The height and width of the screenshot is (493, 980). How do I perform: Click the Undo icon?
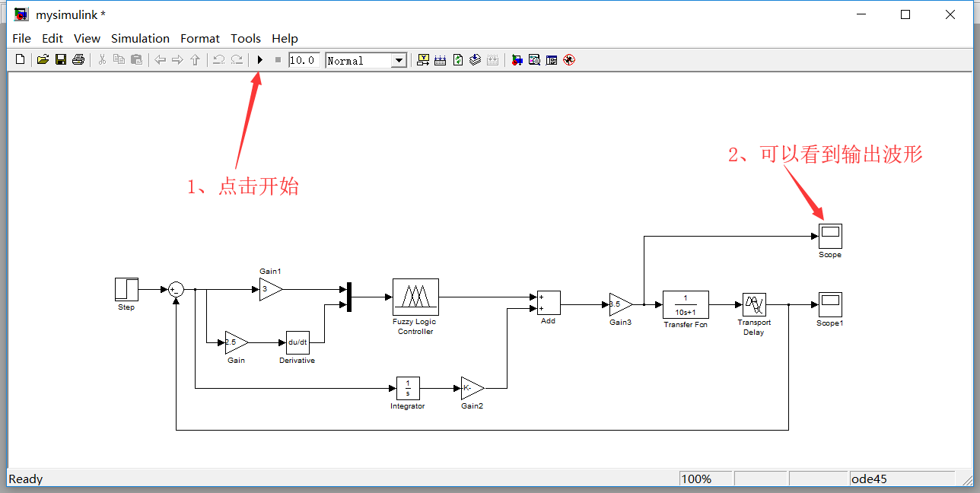click(218, 59)
